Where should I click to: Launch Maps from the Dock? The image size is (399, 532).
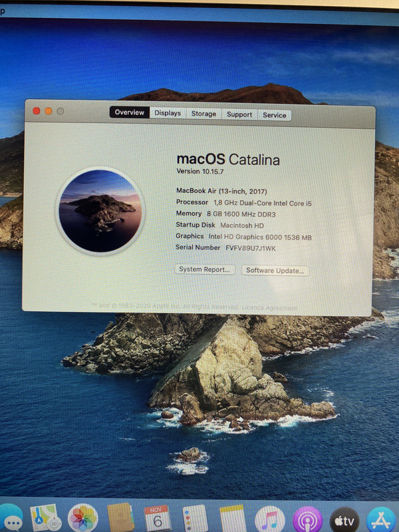45,518
